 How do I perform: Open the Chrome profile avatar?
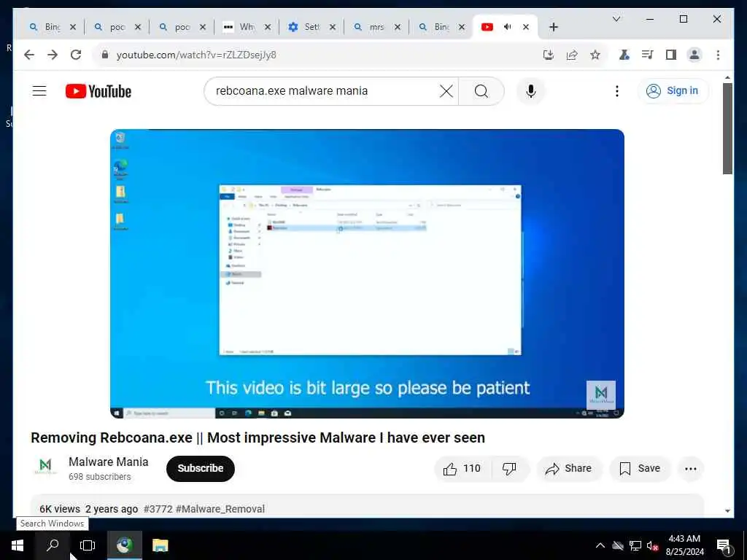coord(694,55)
